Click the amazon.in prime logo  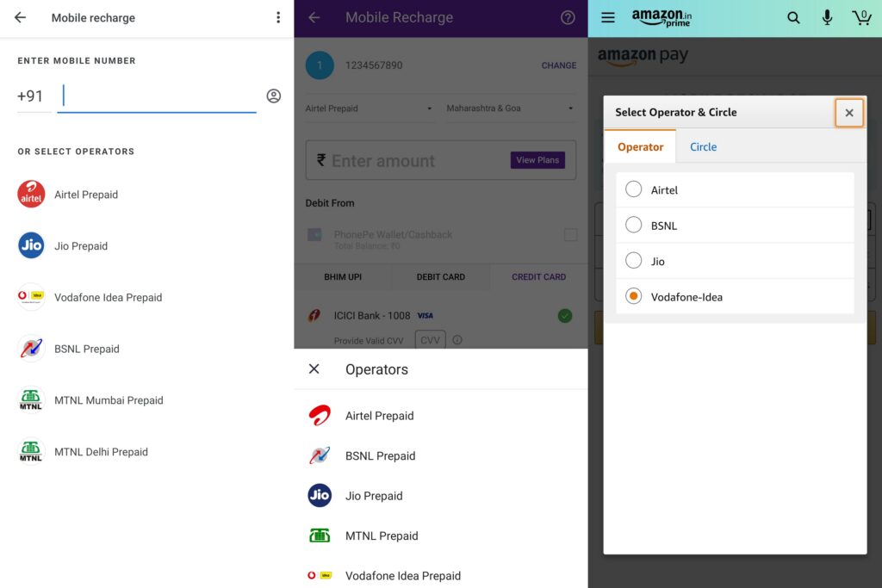coord(661,18)
